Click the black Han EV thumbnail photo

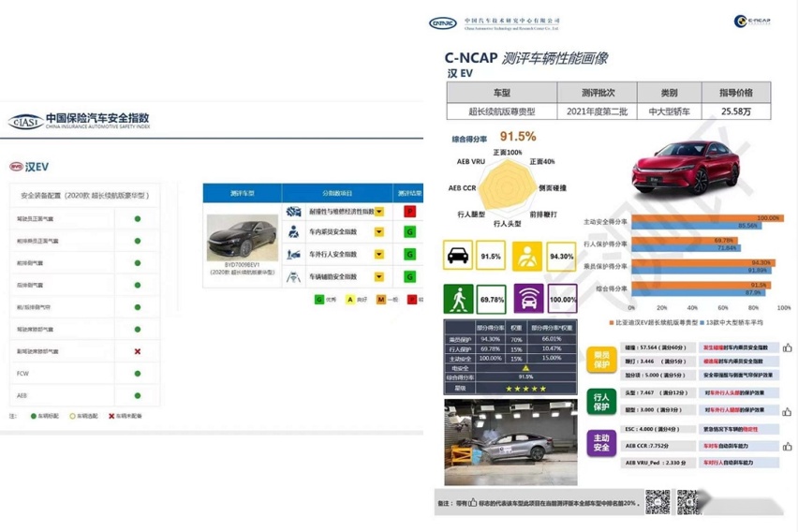(x=243, y=237)
